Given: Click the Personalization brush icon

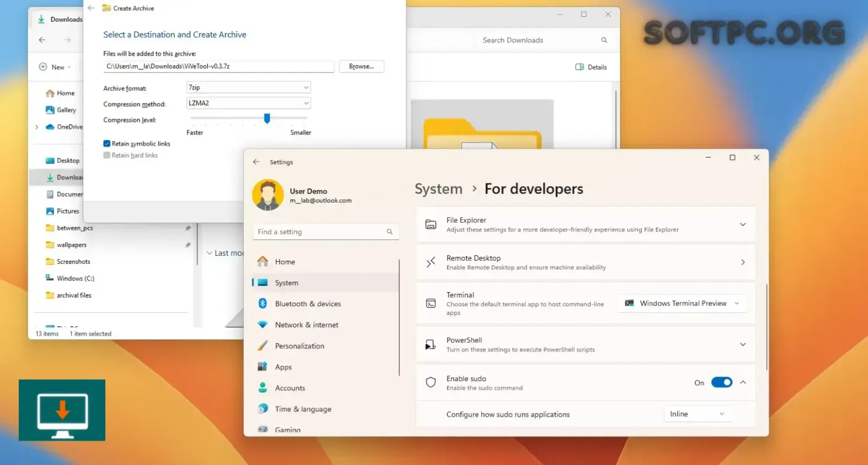Looking at the screenshot, I should coord(263,346).
